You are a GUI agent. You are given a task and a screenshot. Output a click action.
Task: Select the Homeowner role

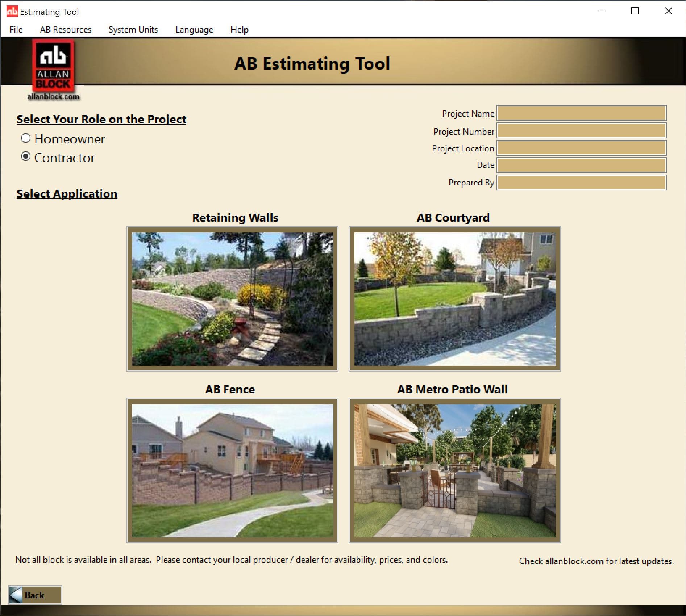(25, 138)
